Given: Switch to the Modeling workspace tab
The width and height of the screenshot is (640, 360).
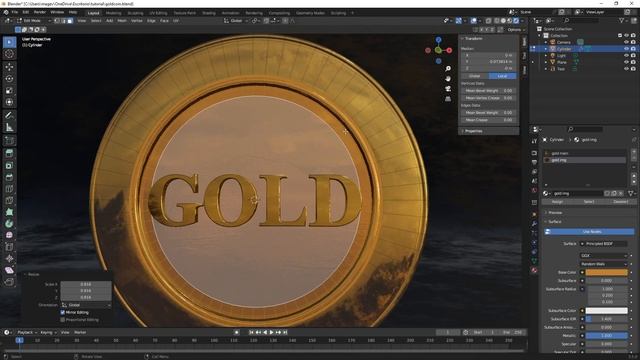Looking at the screenshot, I should coord(113,13).
